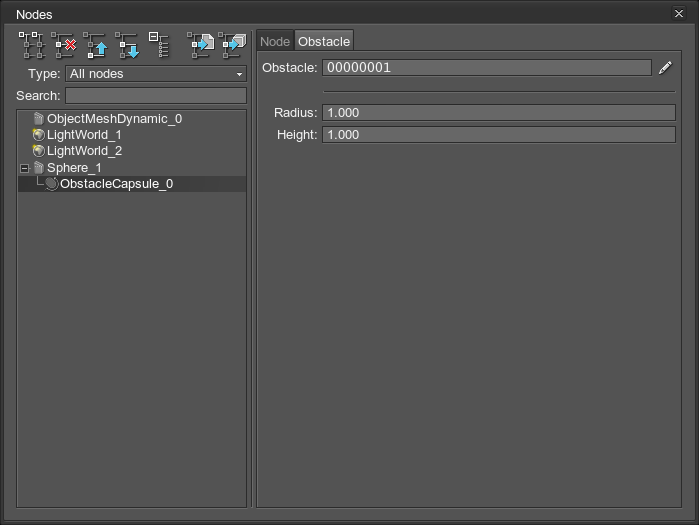Click the export node cube icon

tap(233, 45)
